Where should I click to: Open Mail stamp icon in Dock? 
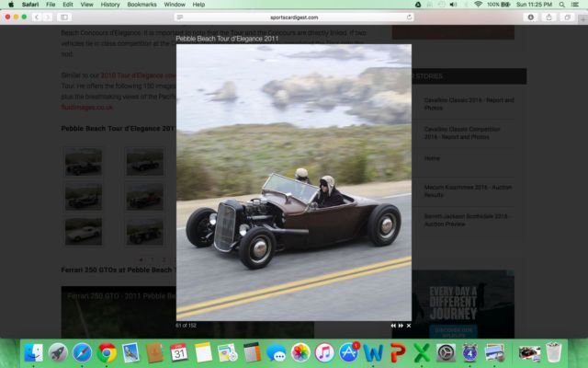point(130,353)
